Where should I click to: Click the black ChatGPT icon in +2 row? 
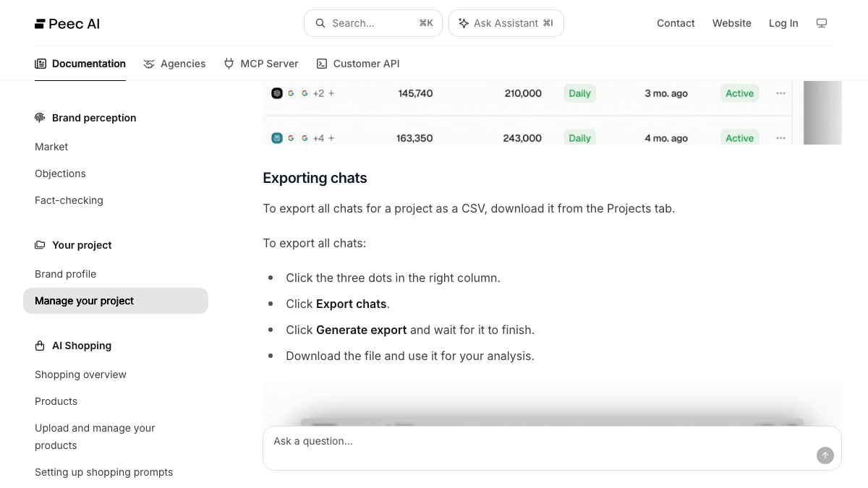276,93
